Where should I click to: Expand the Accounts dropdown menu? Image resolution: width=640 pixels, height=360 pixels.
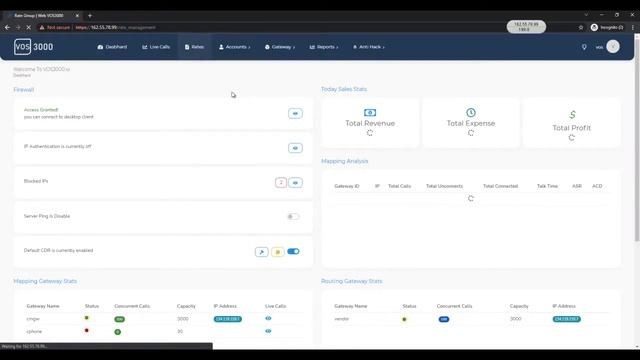235,47
